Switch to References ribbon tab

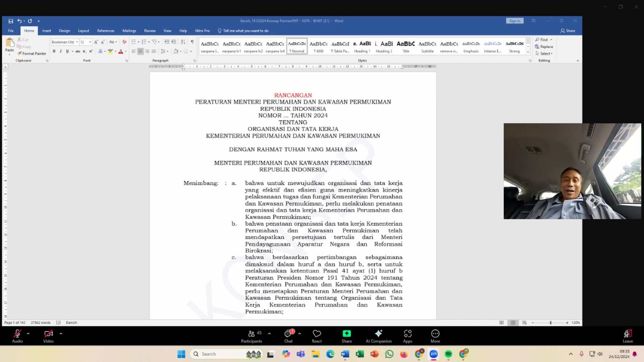(106, 31)
